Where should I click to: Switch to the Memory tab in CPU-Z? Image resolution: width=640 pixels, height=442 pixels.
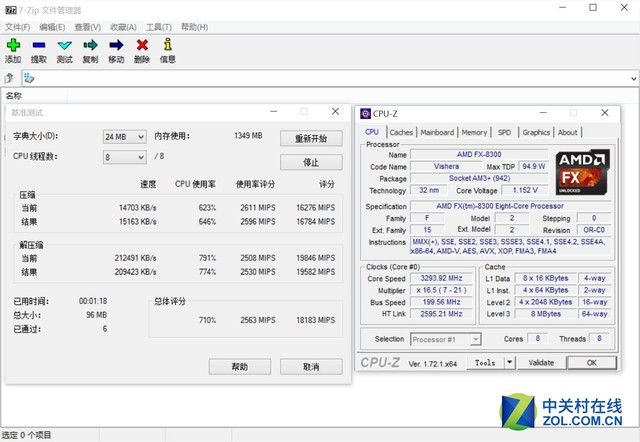coord(474,132)
